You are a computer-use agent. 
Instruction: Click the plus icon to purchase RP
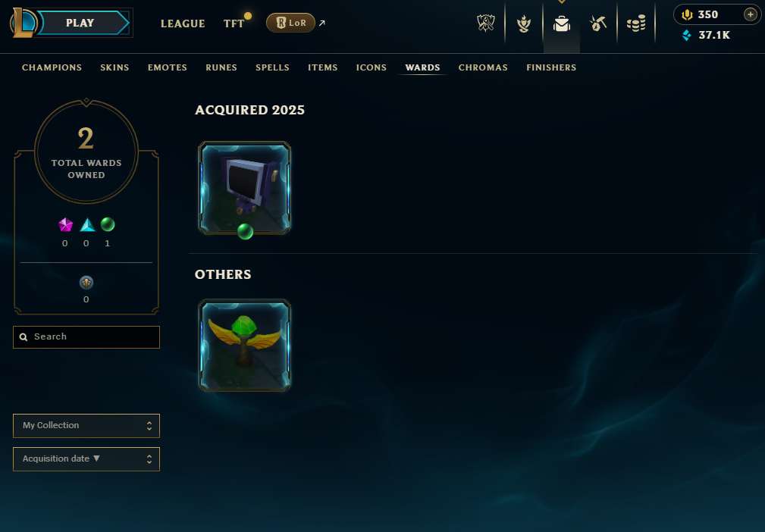click(x=751, y=14)
